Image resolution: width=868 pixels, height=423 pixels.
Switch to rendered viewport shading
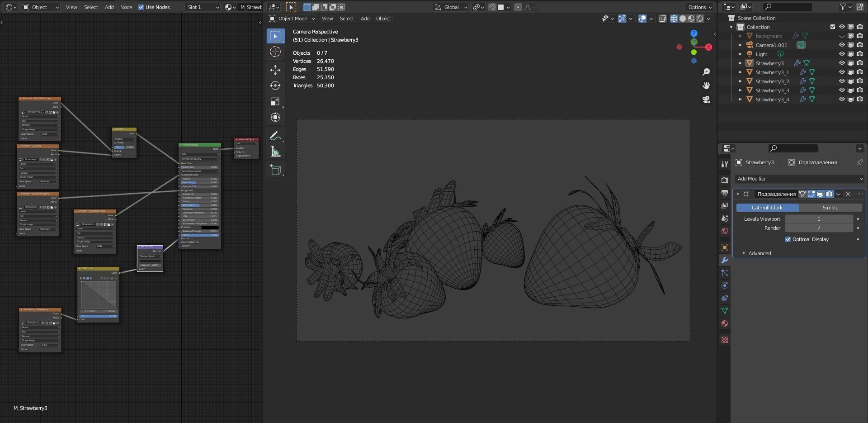[700, 19]
